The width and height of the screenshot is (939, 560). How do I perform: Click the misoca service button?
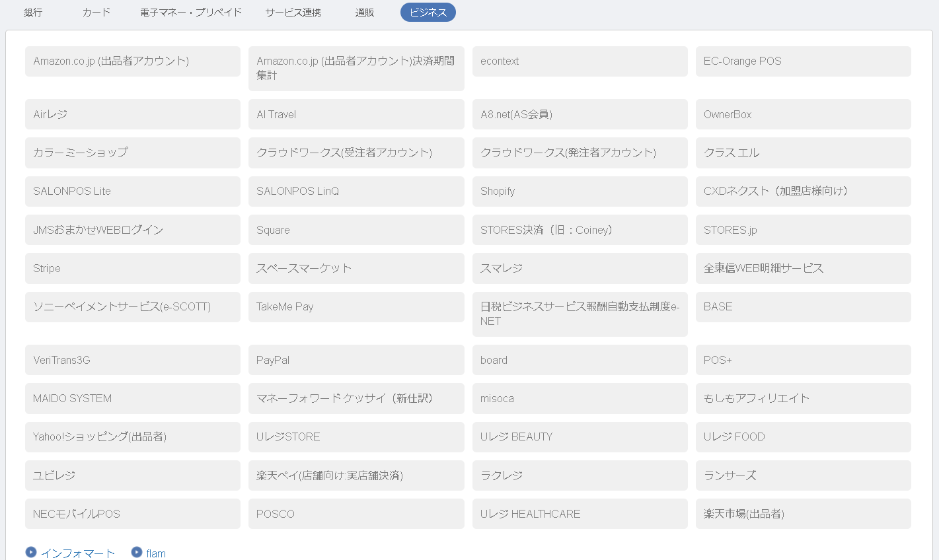pyautogui.click(x=580, y=398)
